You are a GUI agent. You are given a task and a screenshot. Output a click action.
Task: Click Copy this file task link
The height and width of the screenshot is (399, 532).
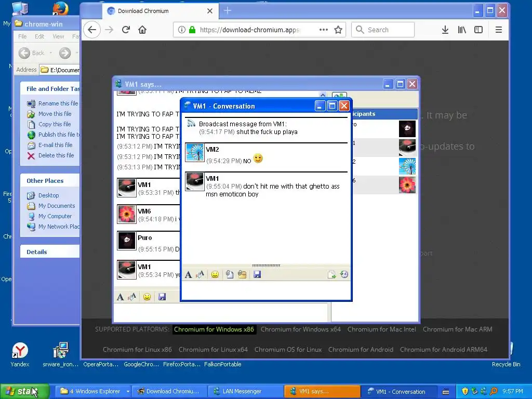[x=49, y=124]
